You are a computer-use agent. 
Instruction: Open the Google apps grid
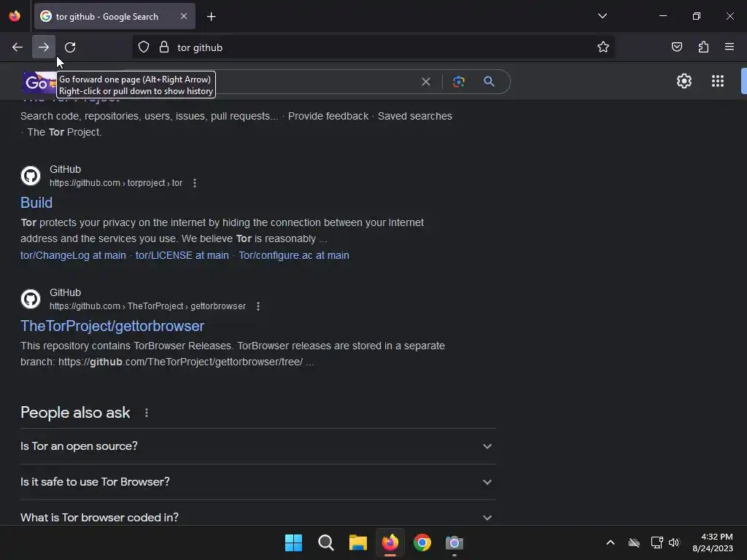718,81
